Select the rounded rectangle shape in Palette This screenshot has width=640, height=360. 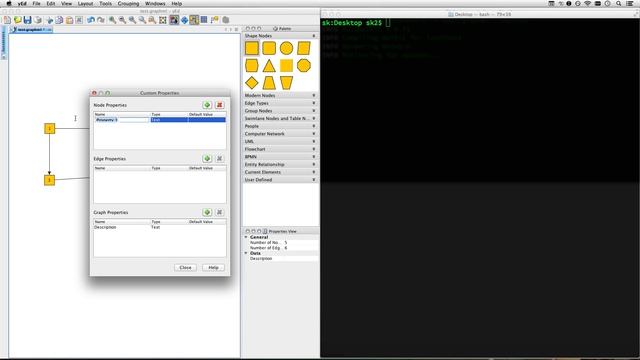pyautogui.click(x=269, y=48)
